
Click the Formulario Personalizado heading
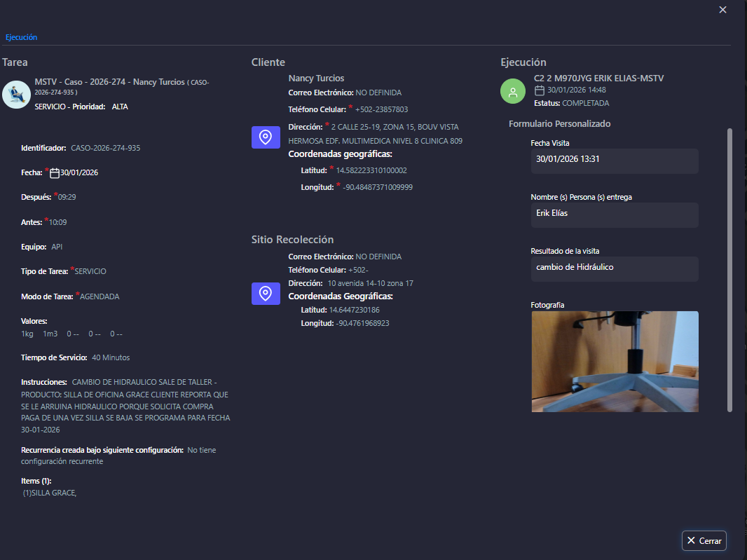[559, 124]
